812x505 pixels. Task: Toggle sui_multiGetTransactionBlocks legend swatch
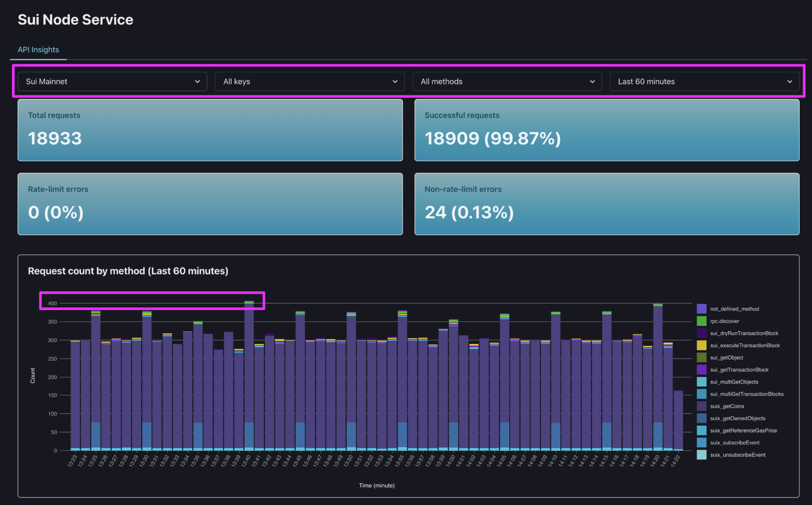701,394
